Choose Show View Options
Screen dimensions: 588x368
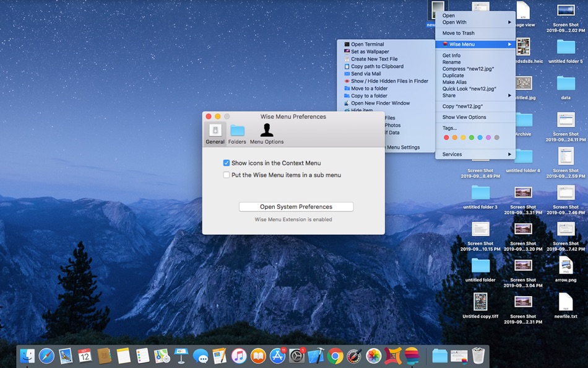coord(475,117)
